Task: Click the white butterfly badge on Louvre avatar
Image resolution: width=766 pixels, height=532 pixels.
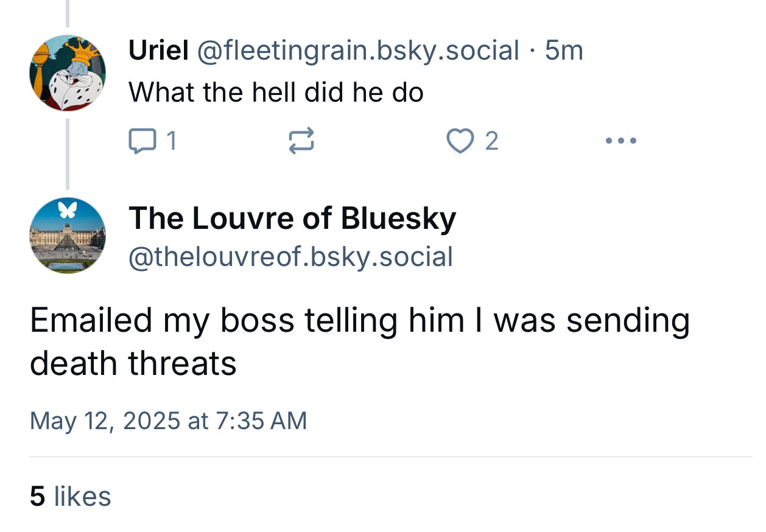Action: coord(67,209)
